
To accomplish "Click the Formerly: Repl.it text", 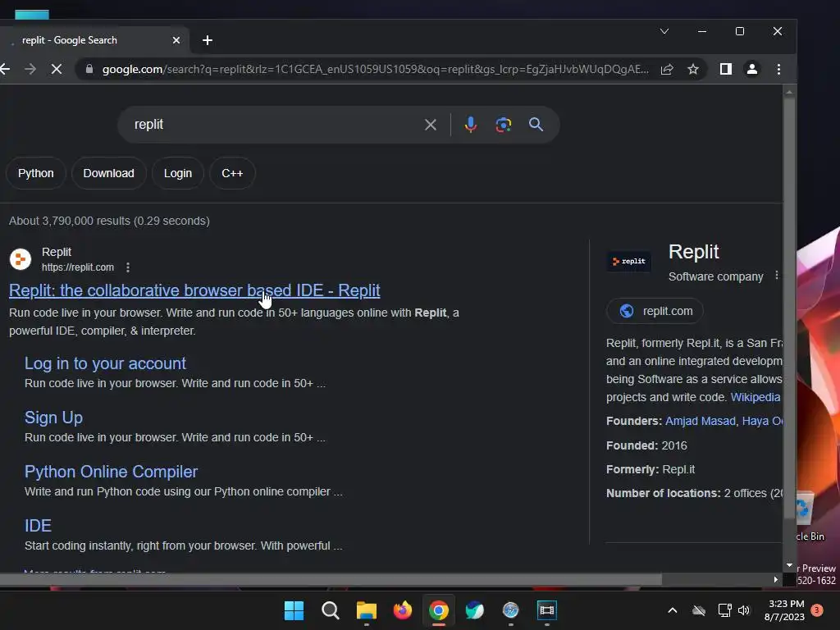I will coord(651,469).
